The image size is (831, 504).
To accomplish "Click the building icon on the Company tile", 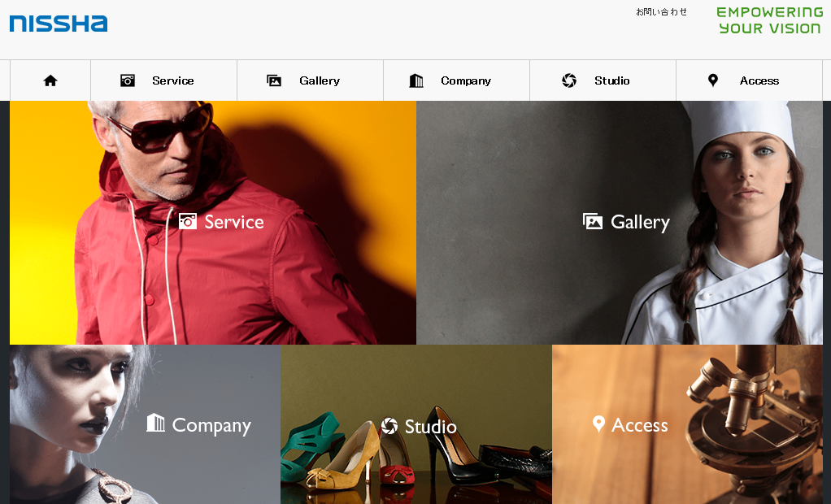I will click(x=155, y=423).
